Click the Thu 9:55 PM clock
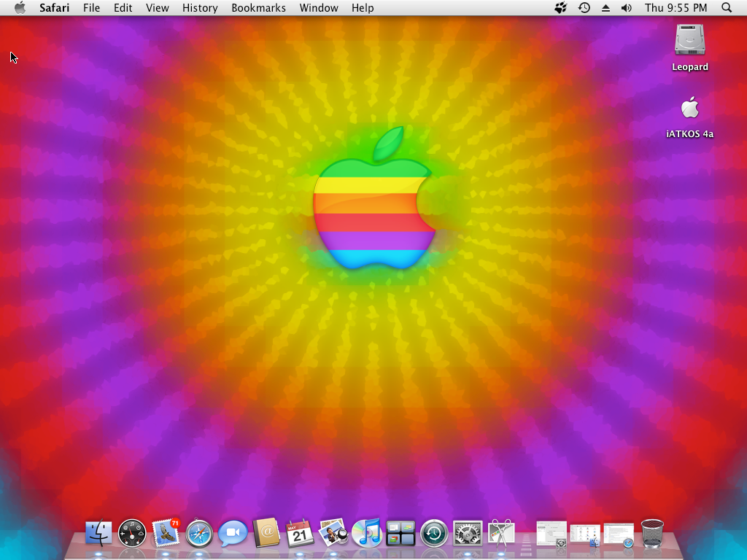Screen dimensions: 747x560 coord(676,8)
